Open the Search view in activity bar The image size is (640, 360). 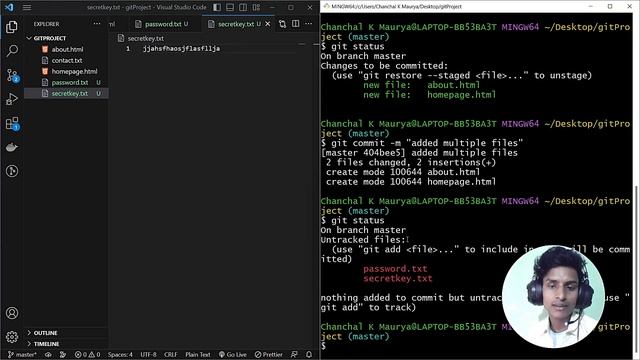pos(12,51)
